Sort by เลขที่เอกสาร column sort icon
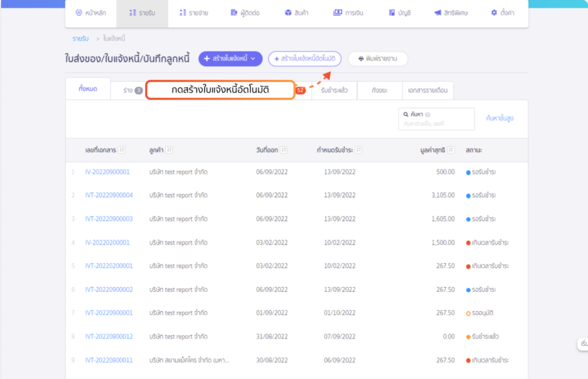The image size is (588, 379). tap(122, 150)
